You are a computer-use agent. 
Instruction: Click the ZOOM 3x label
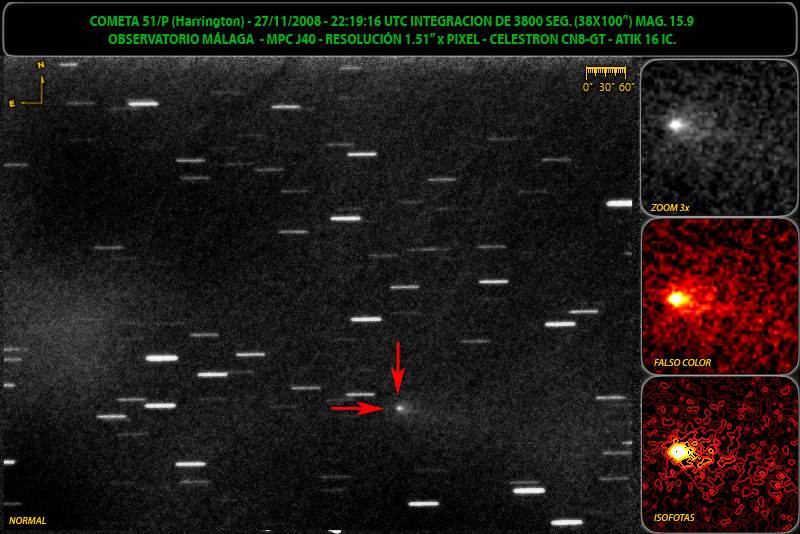click(x=670, y=208)
